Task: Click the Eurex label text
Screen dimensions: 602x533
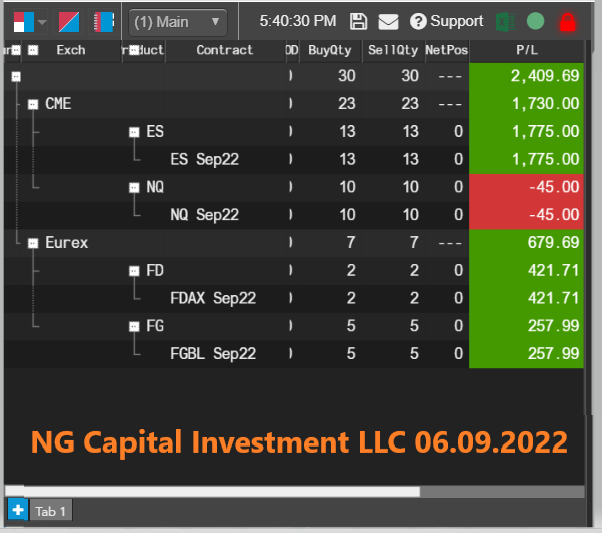Action: pos(66,243)
